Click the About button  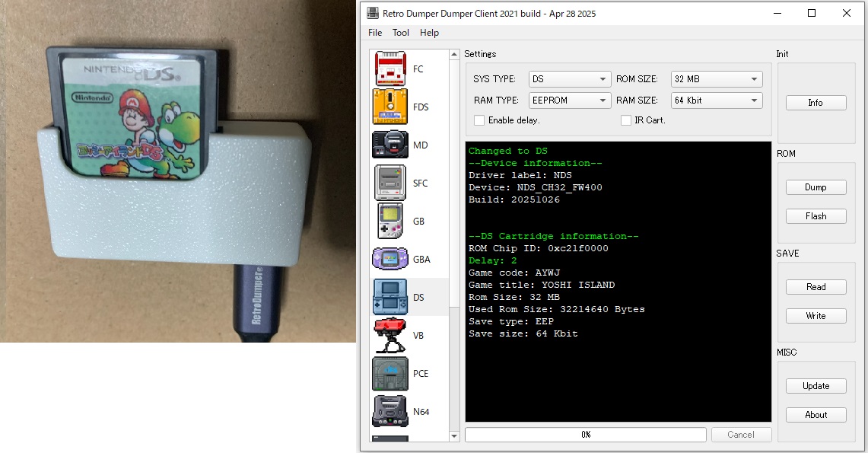tap(816, 415)
